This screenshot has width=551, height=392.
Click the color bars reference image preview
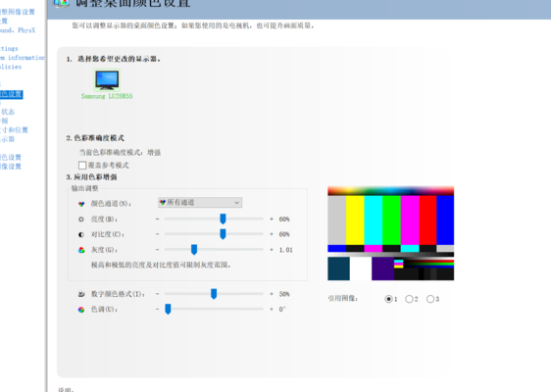391,233
